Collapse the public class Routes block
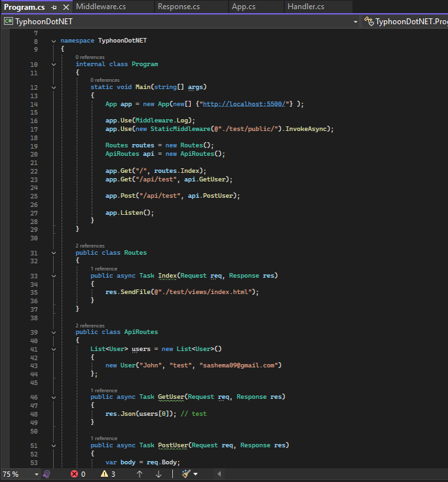Image resolution: width=448 pixels, height=482 pixels. click(54, 253)
